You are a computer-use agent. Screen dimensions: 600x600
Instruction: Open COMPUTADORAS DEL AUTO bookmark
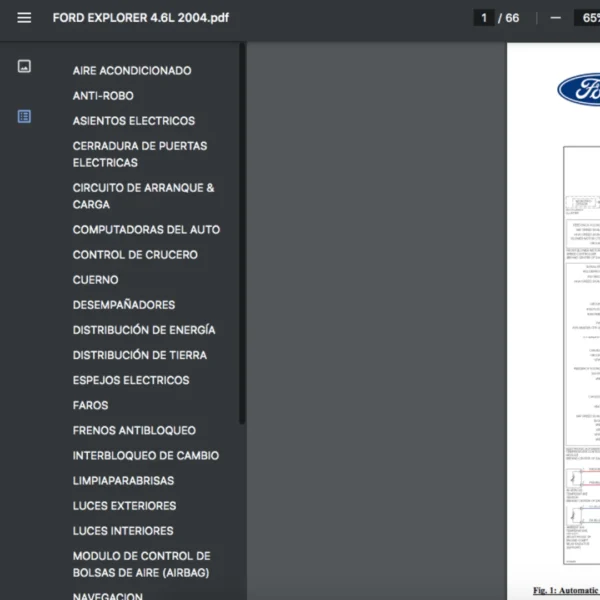click(x=147, y=230)
